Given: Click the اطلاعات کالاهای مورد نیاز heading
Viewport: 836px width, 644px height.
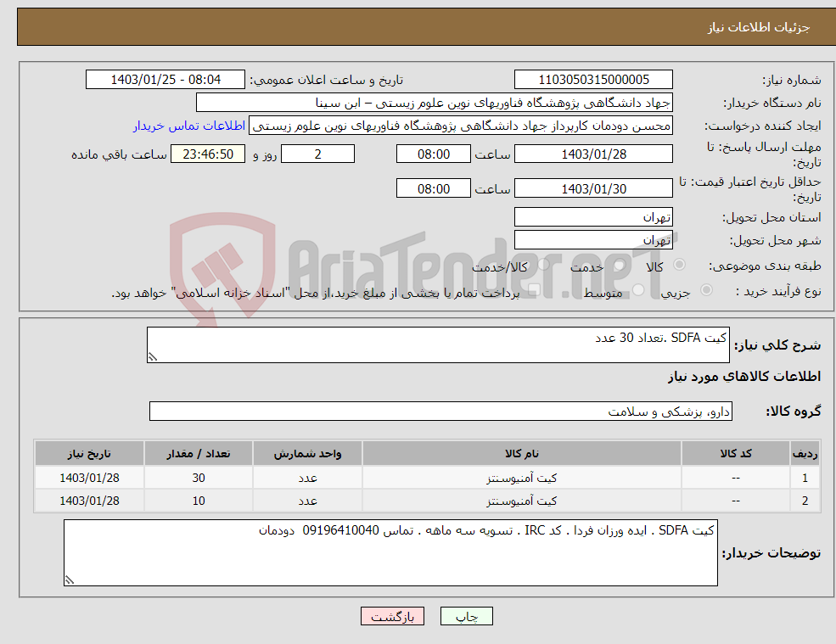Looking at the screenshot, I should pos(744,377).
